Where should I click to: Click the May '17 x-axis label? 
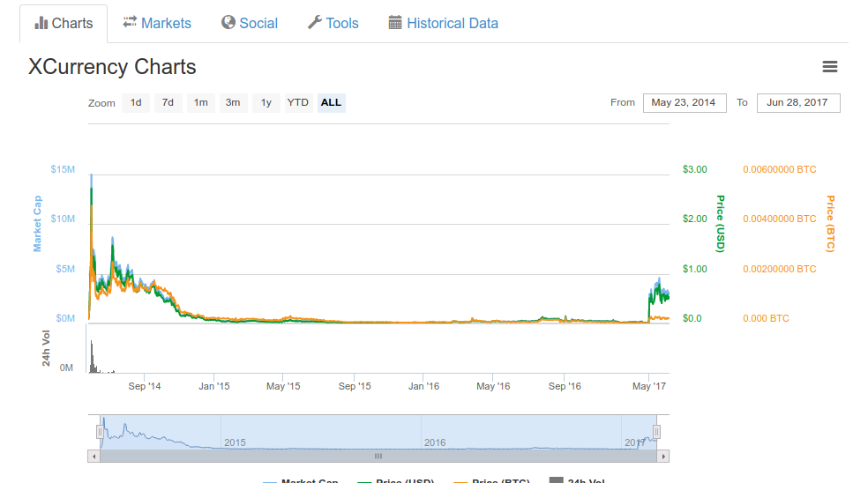pyautogui.click(x=649, y=386)
